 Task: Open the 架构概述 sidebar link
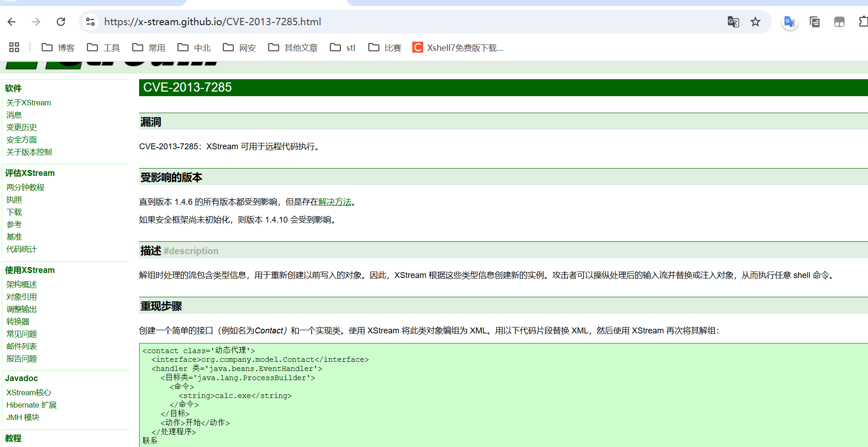pyautogui.click(x=22, y=284)
